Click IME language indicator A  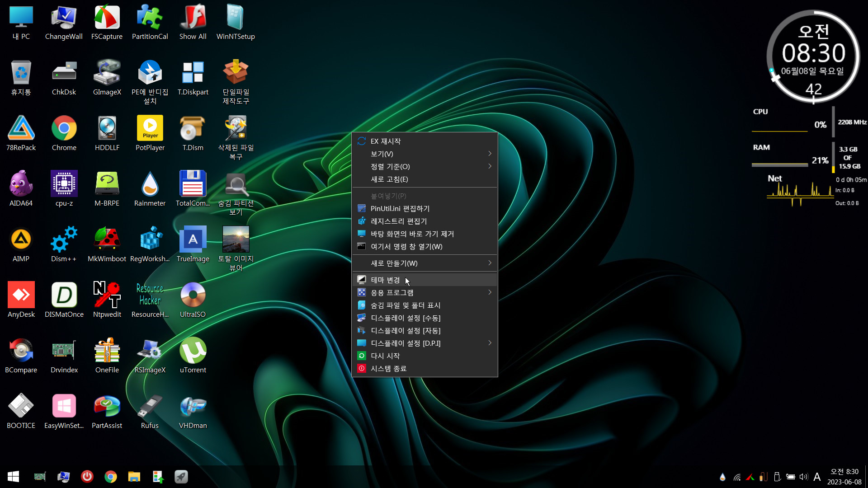point(817,477)
